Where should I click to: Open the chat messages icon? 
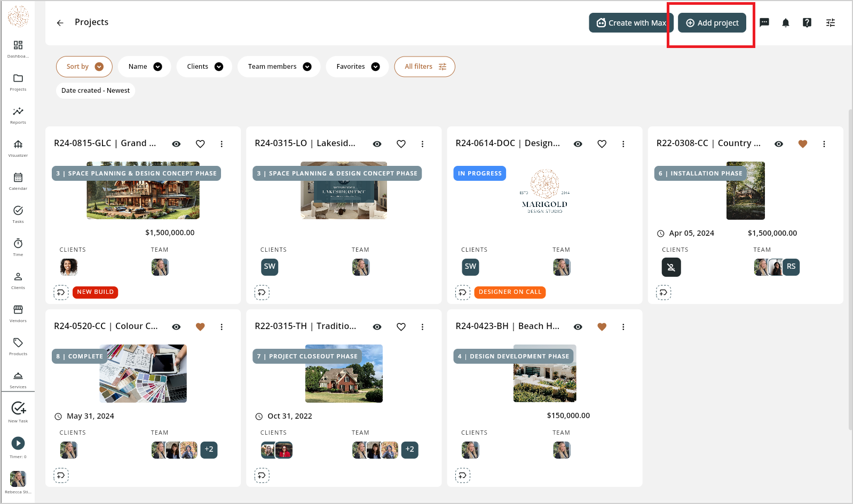[764, 22]
